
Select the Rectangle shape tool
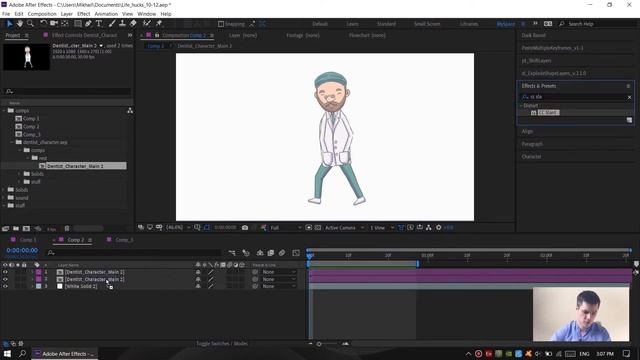pyautogui.click(x=78, y=24)
